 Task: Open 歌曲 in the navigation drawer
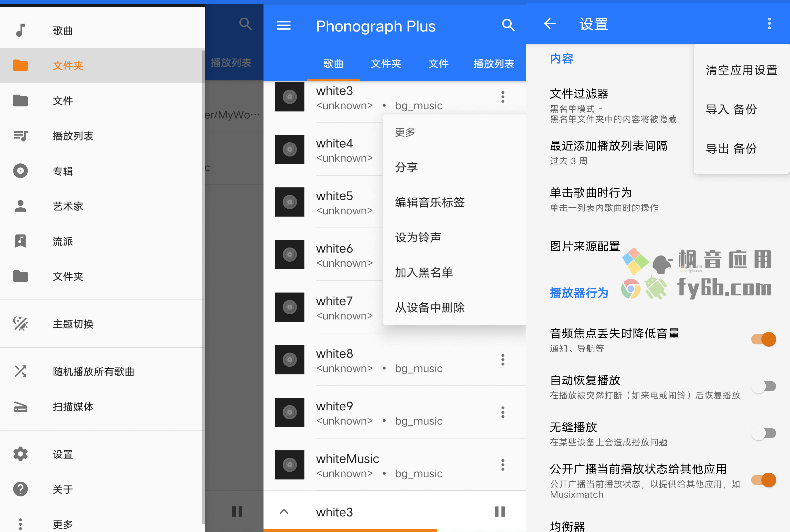102,31
